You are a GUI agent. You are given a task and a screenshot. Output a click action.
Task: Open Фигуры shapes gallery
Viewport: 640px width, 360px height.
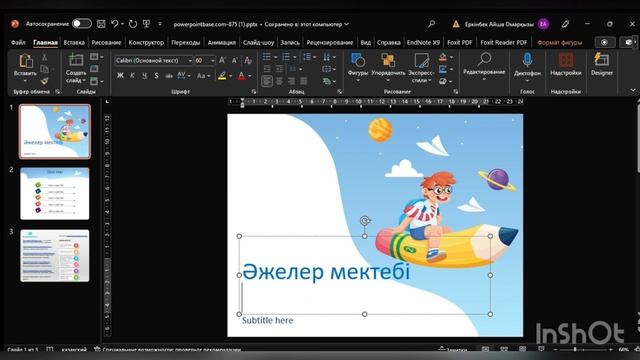[x=358, y=61]
